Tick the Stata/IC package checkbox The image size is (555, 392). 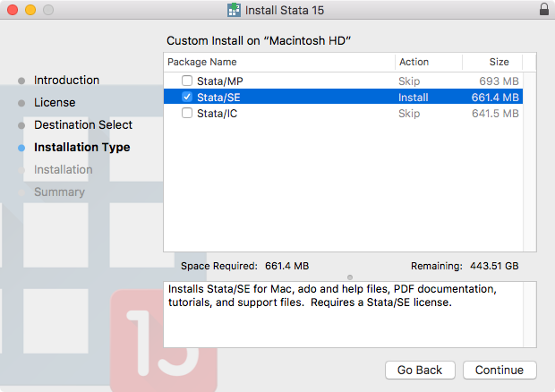point(187,113)
